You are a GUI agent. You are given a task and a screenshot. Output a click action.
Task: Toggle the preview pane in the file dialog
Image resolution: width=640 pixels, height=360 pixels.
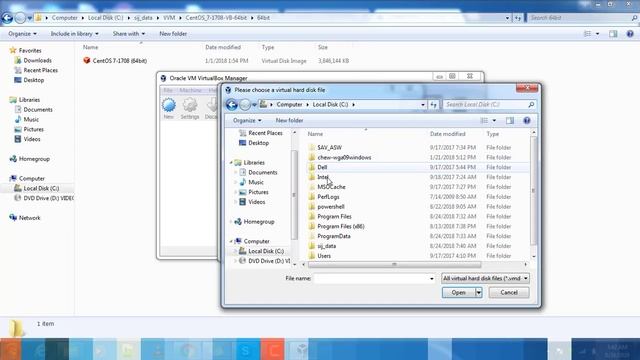click(510, 120)
